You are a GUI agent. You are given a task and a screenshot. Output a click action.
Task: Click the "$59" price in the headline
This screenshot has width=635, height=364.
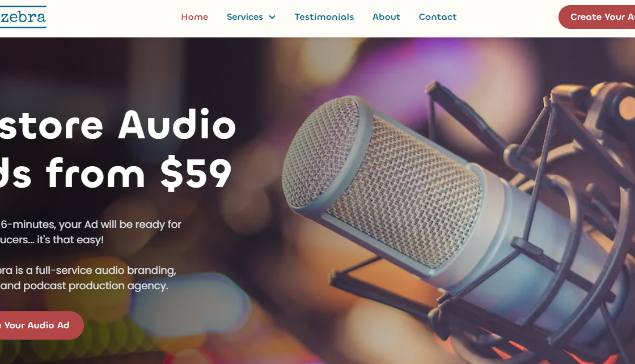click(196, 173)
